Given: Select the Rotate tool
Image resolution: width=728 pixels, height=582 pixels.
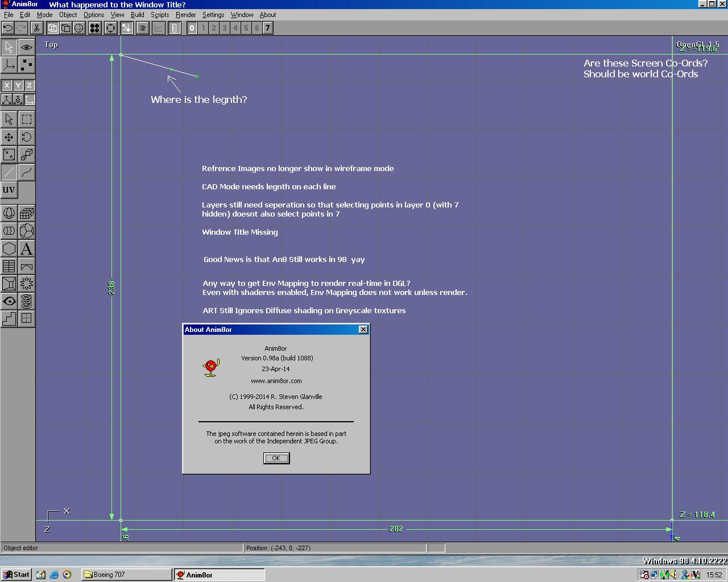Looking at the screenshot, I should [26, 136].
